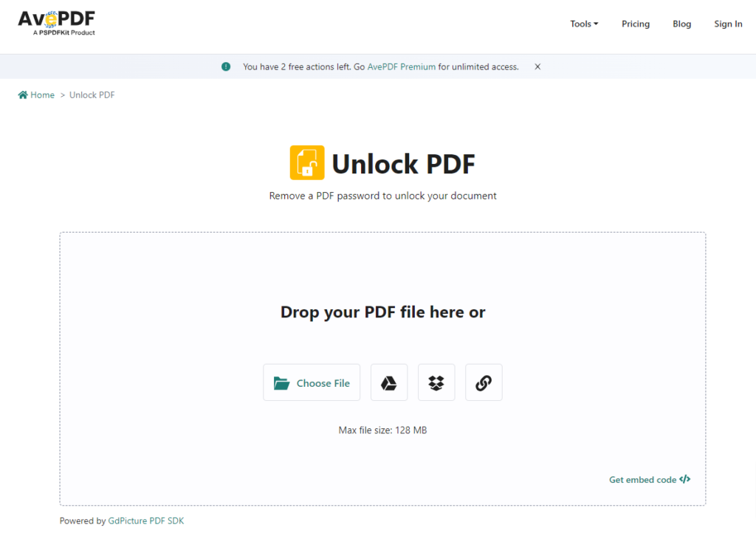This screenshot has width=756, height=536.
Task: Click the embed code brackets icon
Action: click(x=684, y=479)
